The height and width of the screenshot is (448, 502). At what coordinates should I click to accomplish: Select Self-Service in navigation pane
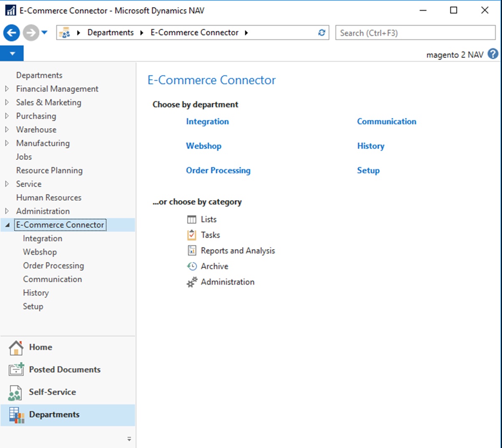click(x=68, y=392)
